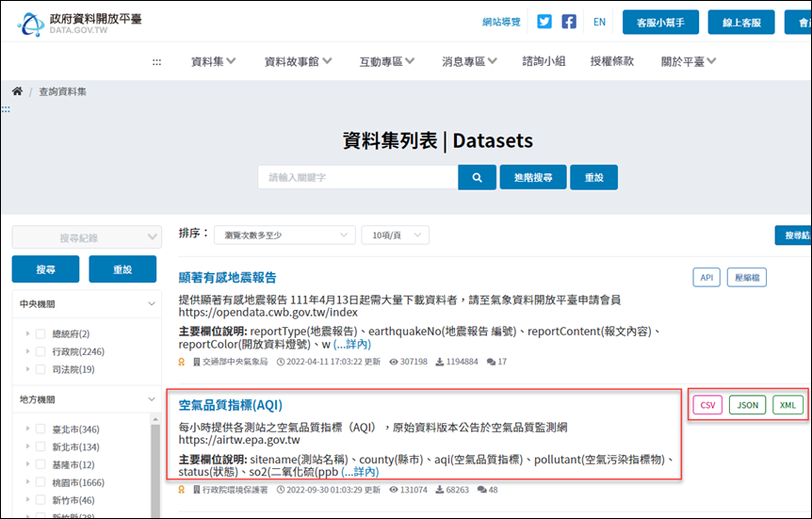Open the sort order dropdown 瀏覽次數多至少
The height and width of the screenshot is (519, 812).
pyautogui.click(x=284, y=235)
